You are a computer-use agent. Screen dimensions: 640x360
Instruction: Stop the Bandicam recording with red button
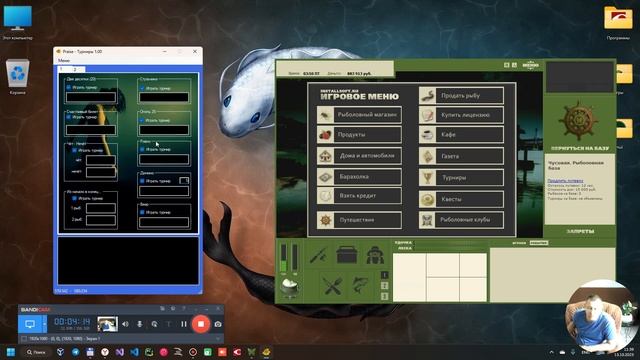(x=201, y=324)
